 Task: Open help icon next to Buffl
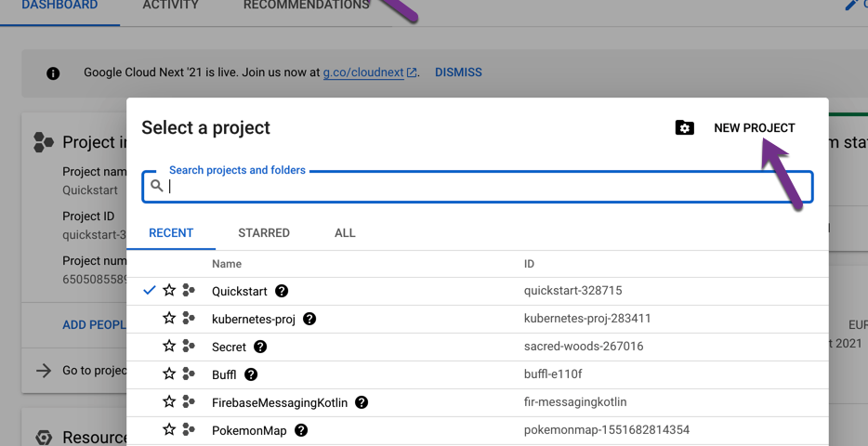[251, 374]
